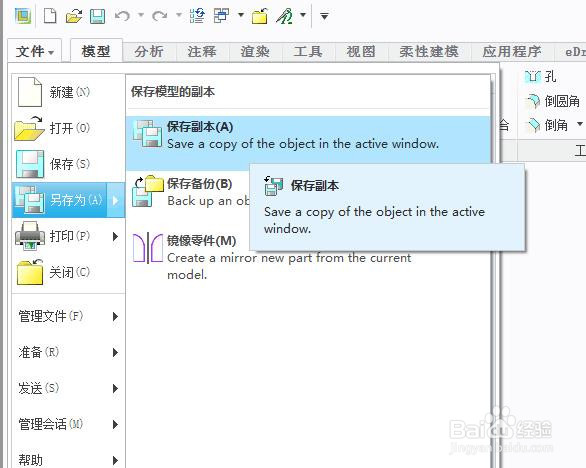Undo the last action
This screenshot has width=586, height=468.
122,16
